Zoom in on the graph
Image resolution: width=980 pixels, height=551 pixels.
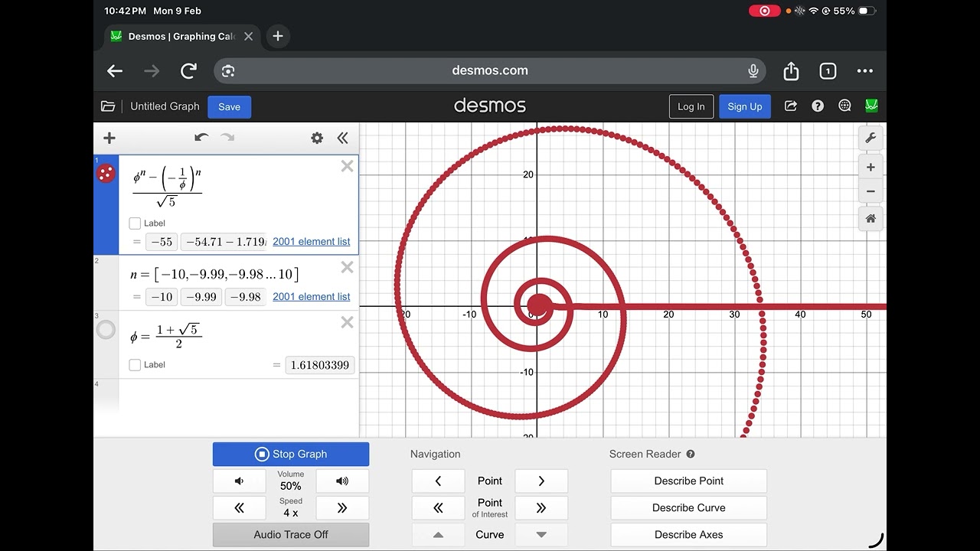(x=871, y=168)
